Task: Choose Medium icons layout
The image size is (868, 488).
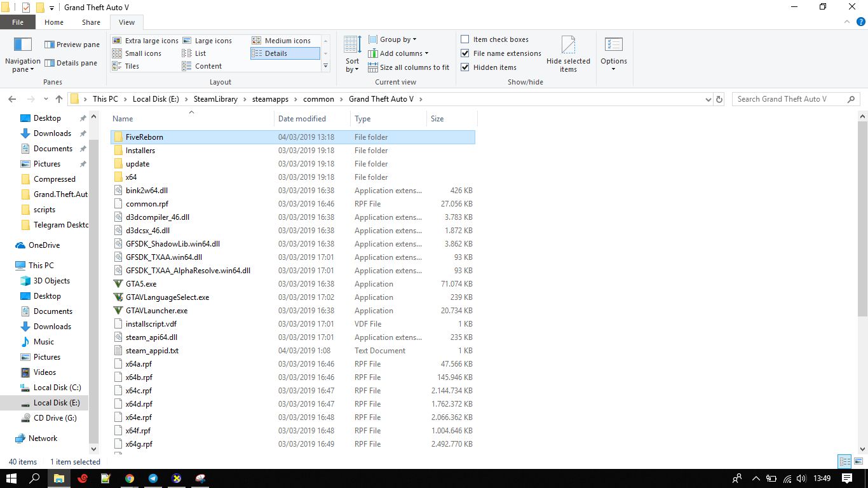Action: pyautogui.click(x=281, y=41)
